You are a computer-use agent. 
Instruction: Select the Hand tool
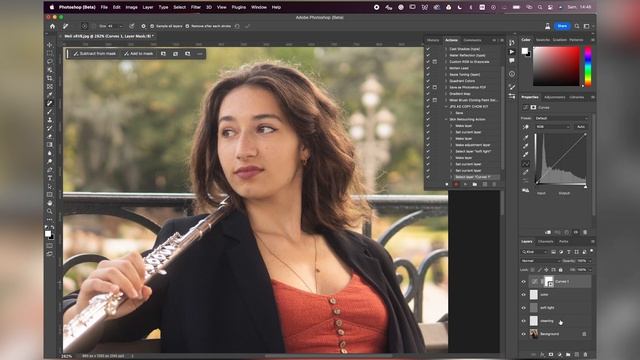click(50, 203)
